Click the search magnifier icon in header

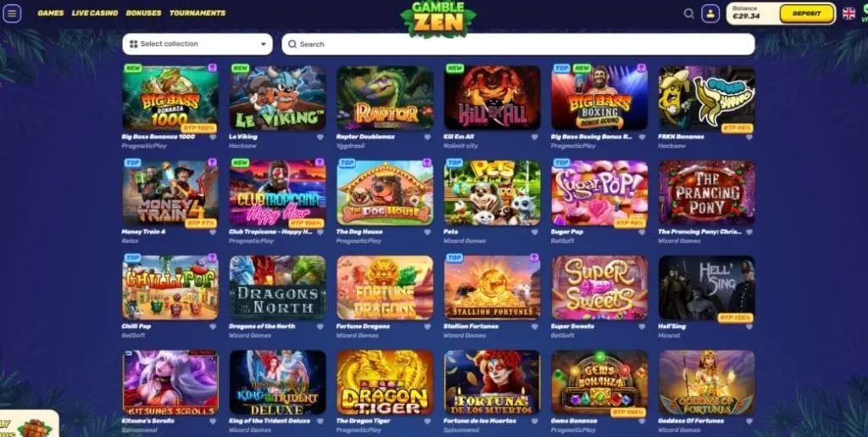click(688, 14)
